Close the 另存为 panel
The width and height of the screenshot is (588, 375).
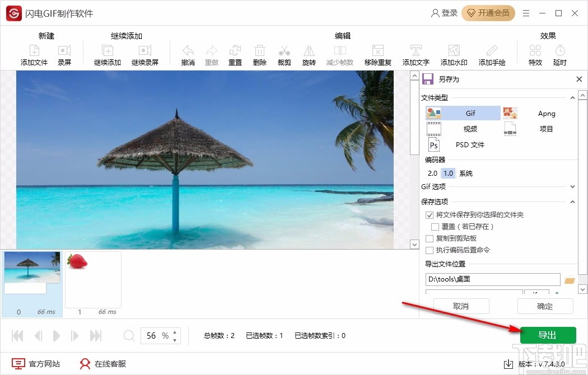click(579, 79)
